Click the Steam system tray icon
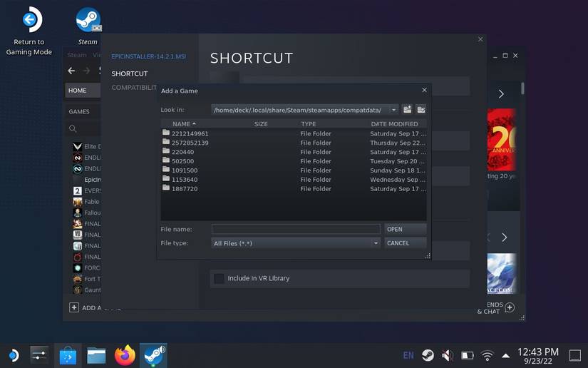Viewport: 588px width, 368px height. click(428, 355)
